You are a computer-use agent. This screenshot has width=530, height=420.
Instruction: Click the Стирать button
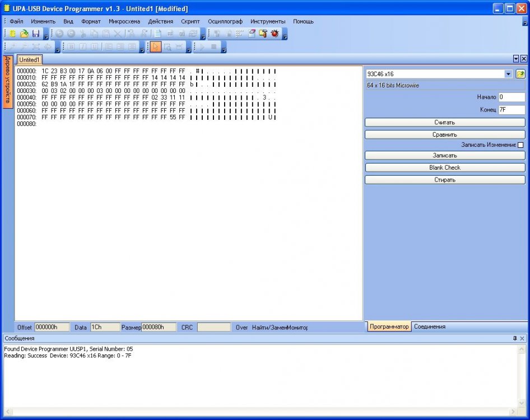(x=445, y=180)
